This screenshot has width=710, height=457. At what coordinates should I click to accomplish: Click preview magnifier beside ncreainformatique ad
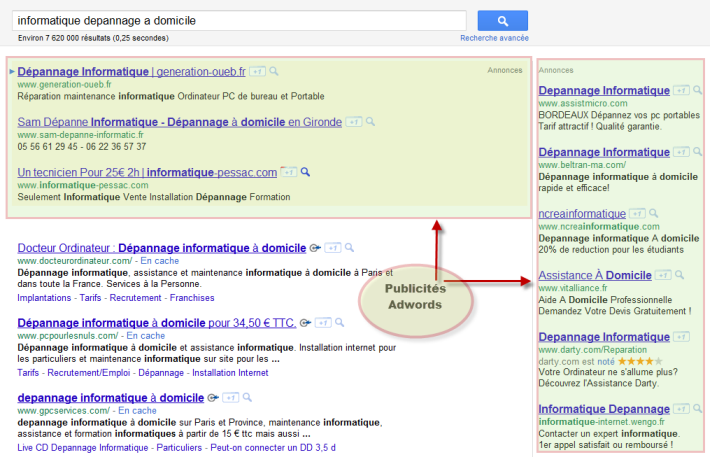pos(653,213)
